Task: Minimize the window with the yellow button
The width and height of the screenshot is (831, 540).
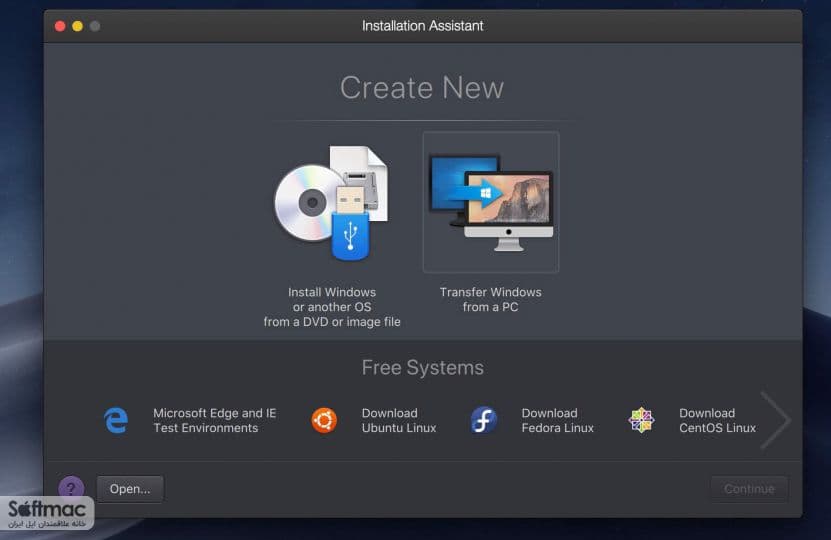Action: point(77,26)
